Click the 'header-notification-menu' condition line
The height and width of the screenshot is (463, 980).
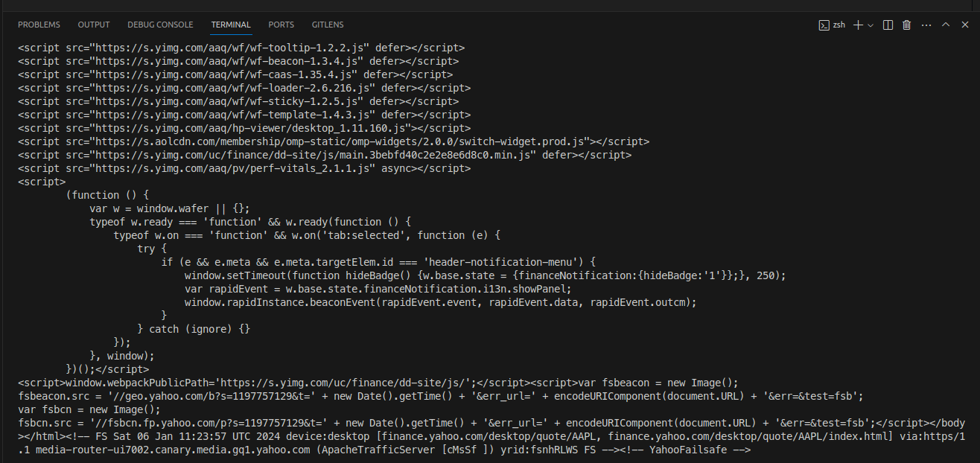point(378,262)
